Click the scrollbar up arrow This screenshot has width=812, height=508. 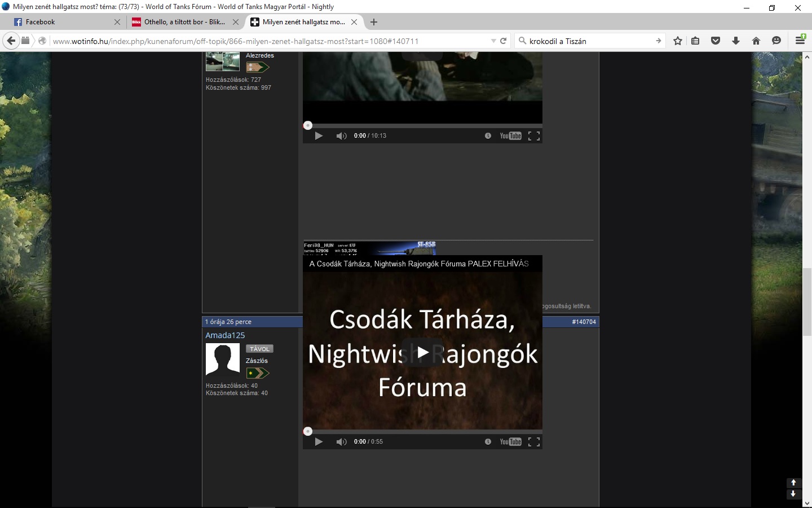click(807, 56)
